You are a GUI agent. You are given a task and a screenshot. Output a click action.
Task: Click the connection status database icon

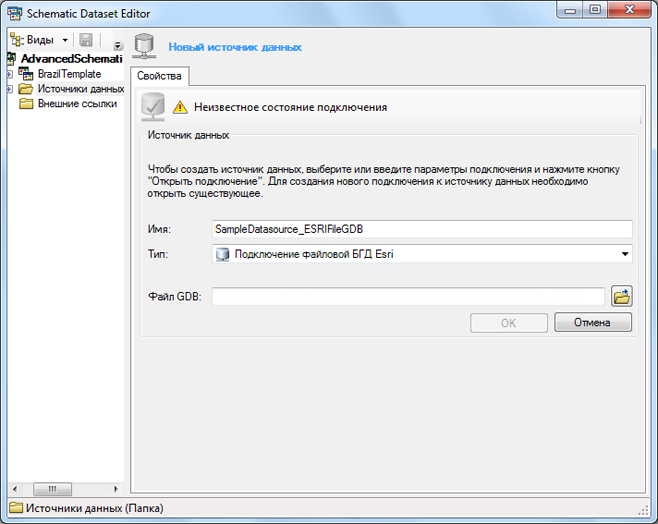coord(153,107)
